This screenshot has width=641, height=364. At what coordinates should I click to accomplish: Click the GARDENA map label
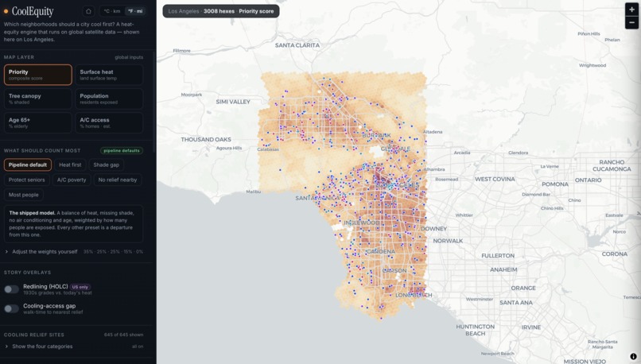click(381, 252)
